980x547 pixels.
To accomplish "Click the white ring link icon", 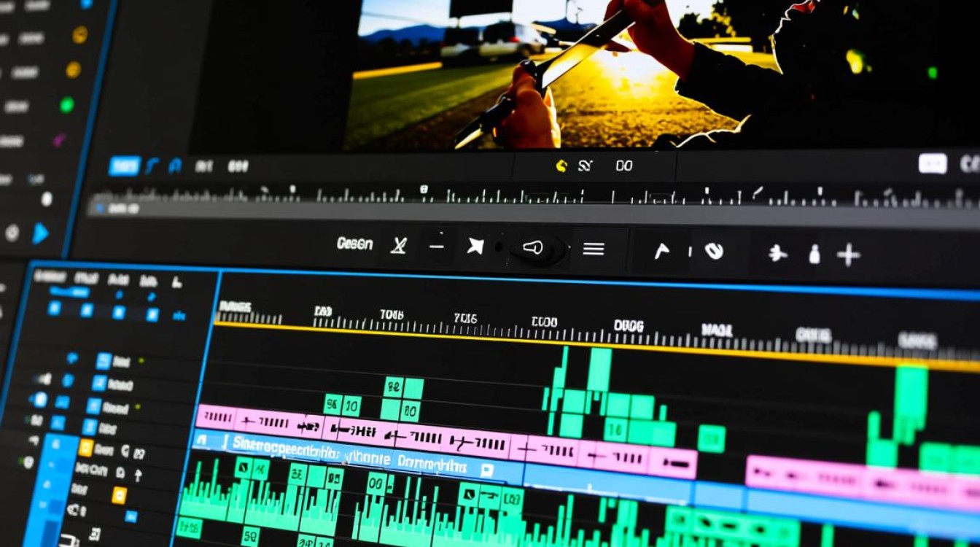I will coord(714,251).
